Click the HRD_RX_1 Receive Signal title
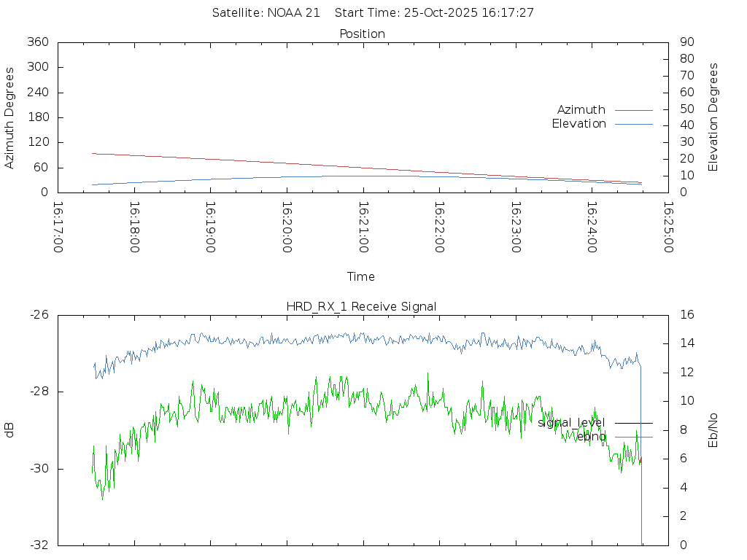This screenshot has height=560, width=747. (362, 307)
